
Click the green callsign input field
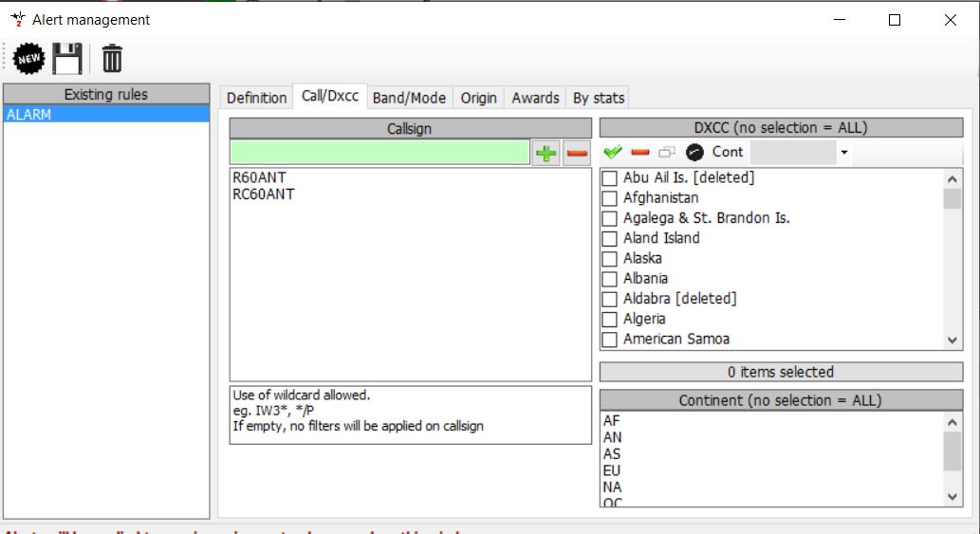[380, 153]
